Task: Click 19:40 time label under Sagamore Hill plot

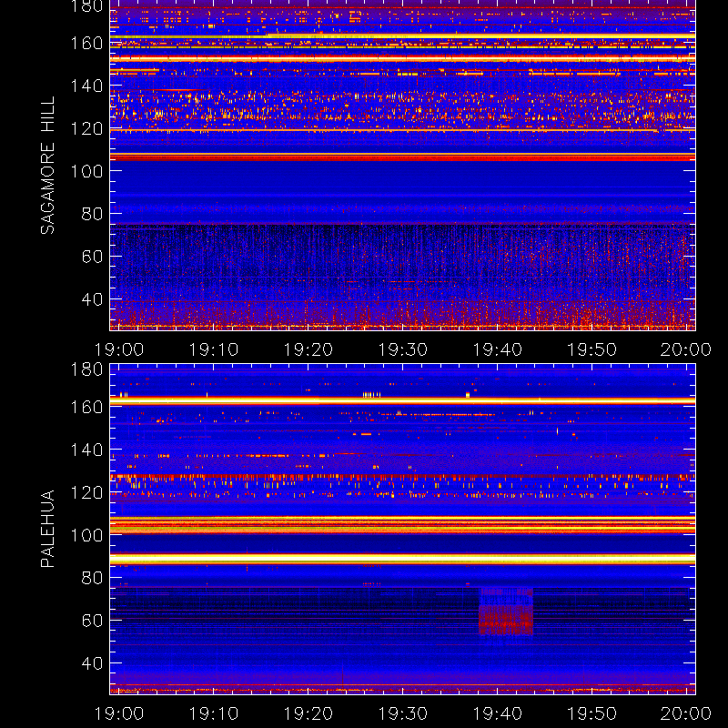Action: (497, 349)
